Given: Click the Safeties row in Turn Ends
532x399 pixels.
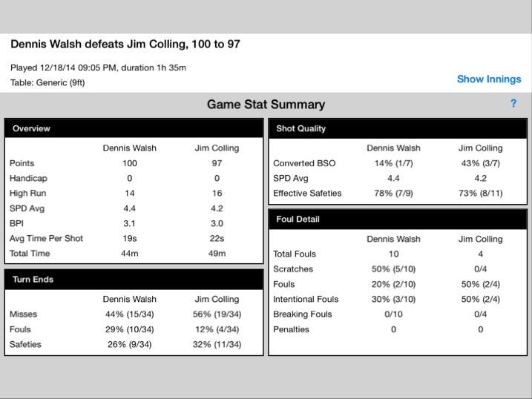Looking at the screenshot, I should (134, 344).
